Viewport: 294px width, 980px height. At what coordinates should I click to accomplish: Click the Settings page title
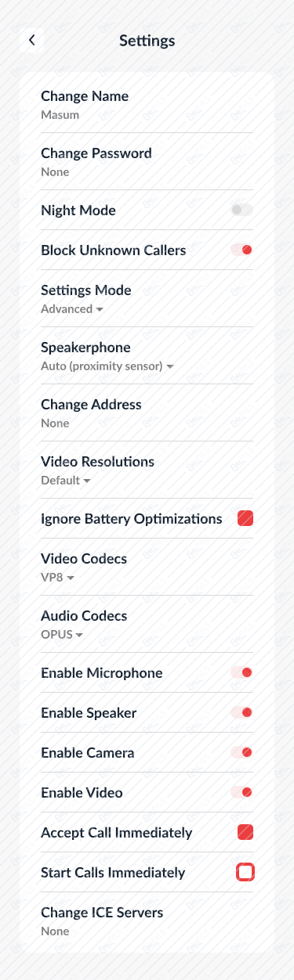point(147,40)
